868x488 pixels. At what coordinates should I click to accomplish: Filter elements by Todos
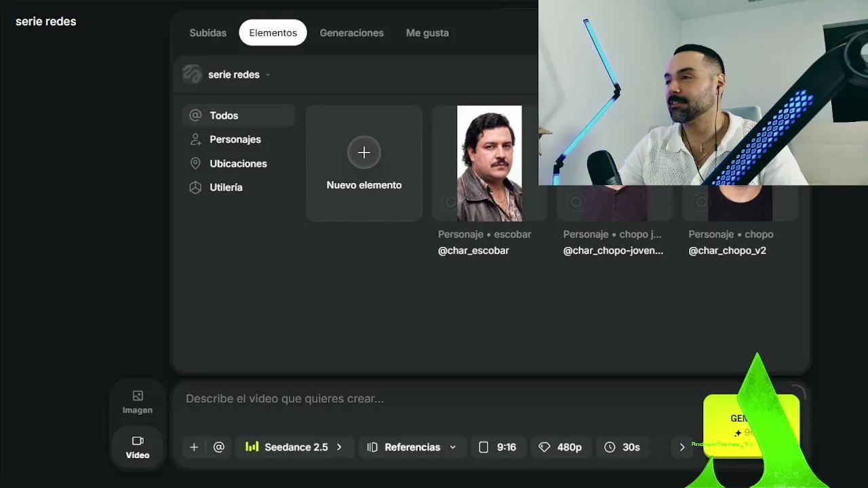tap(239, 116)
